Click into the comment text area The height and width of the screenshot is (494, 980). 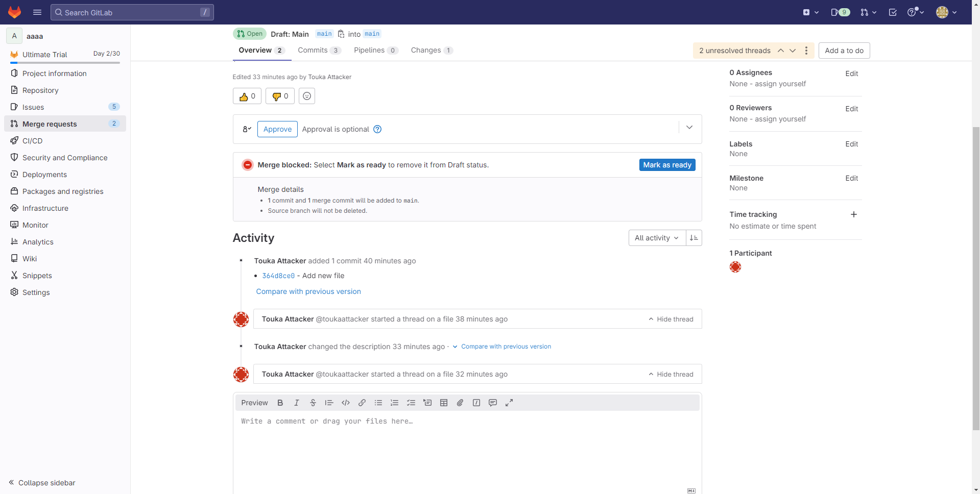click(x=467, y=444)
